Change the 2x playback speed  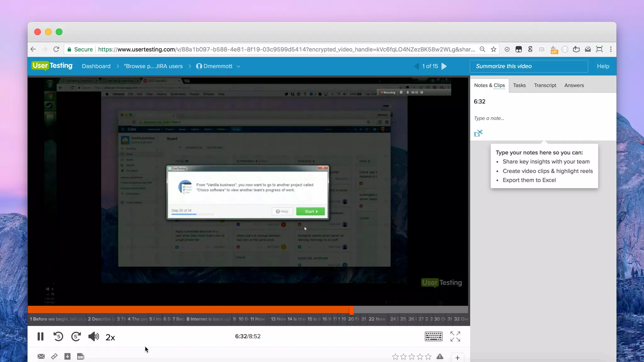pos(110,337)
